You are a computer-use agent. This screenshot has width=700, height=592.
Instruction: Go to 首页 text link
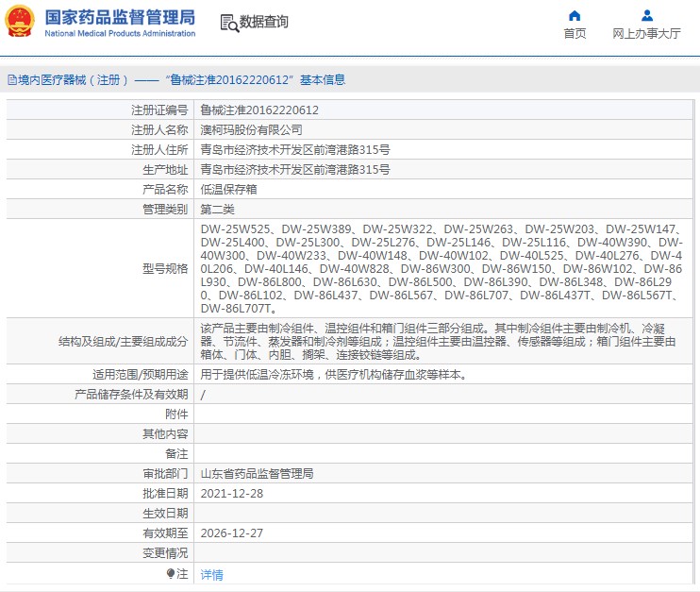[575, 33]
